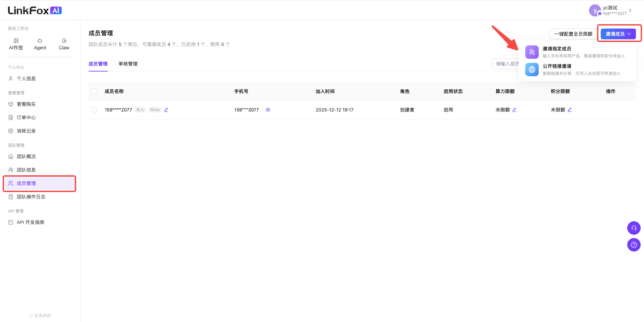Open customer service headset button
The image size is (644, 322).
[634, 228]
